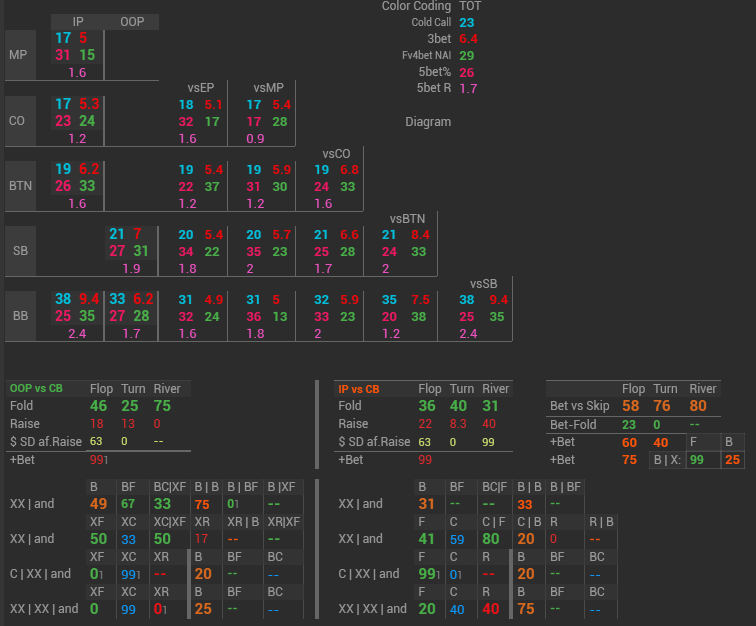Click the MP position row label
The height and width of the screenshot is (626, 756).
click(x=20, y=55)
